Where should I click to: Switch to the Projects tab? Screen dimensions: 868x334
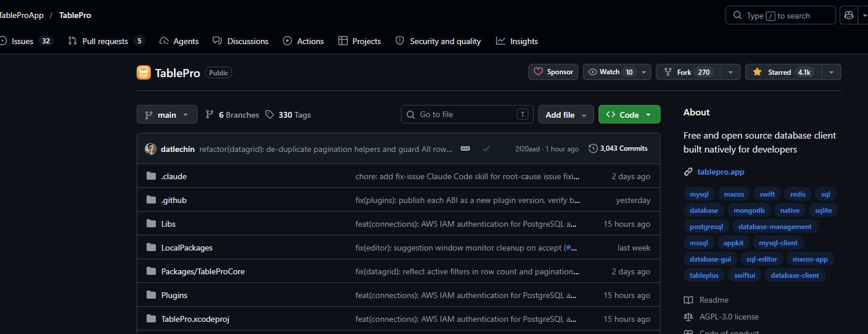pyautogui.click(x=360, y=41)
